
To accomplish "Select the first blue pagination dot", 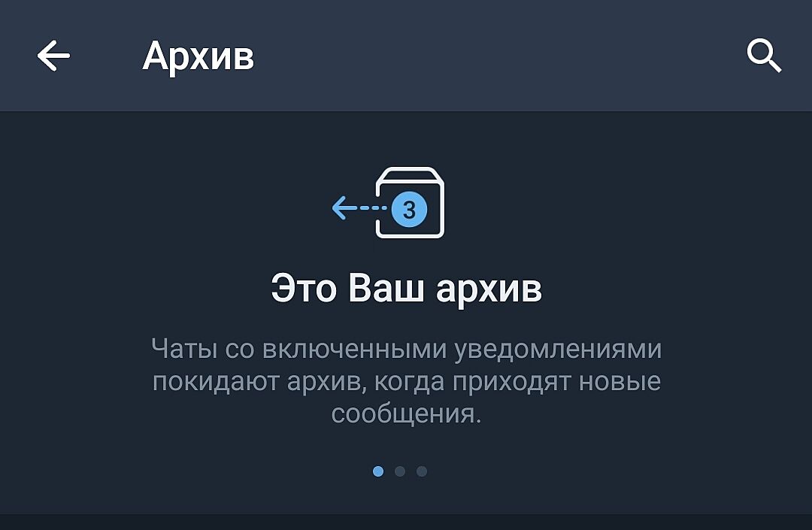I will 378,471.
